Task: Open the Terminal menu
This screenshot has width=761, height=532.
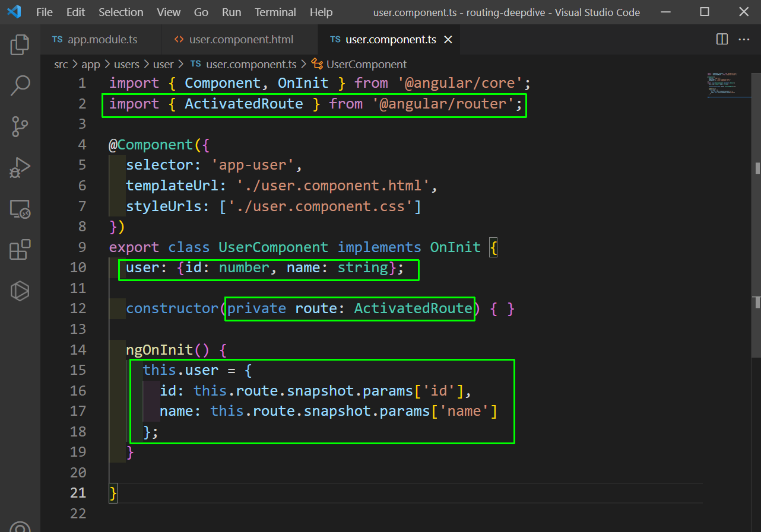Action: [275, 12]
